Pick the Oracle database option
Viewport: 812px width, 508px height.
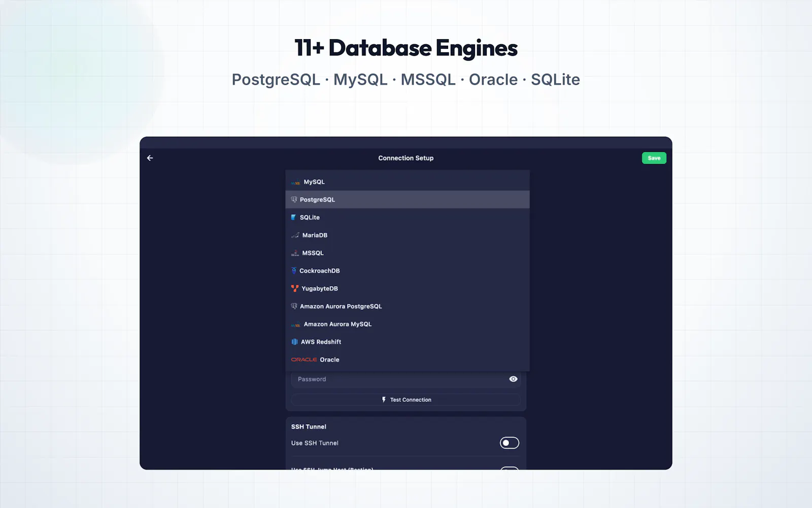(407, 360)
